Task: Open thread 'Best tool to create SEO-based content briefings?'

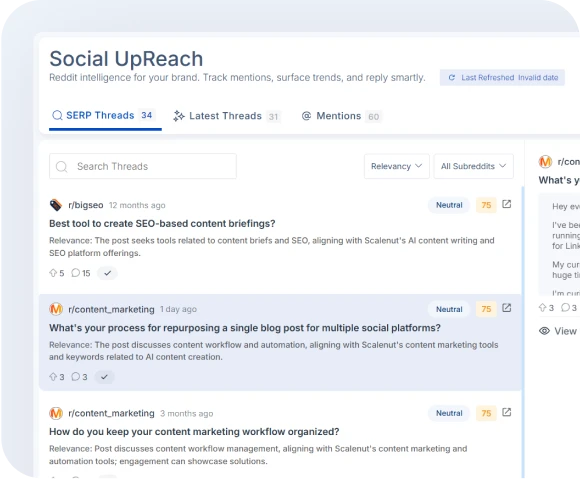Action: click(162, 223)
